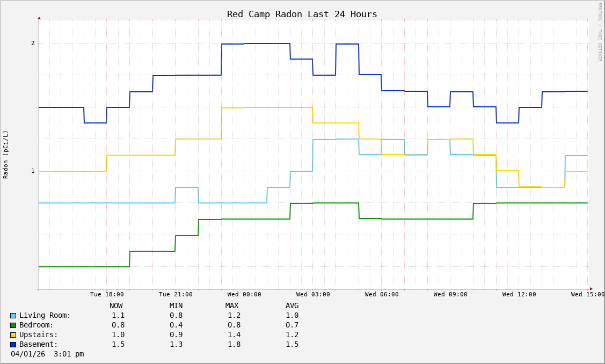605x364 pixels.
Task: Click the 'Living Room:' legend label
Action: point(45,316)
